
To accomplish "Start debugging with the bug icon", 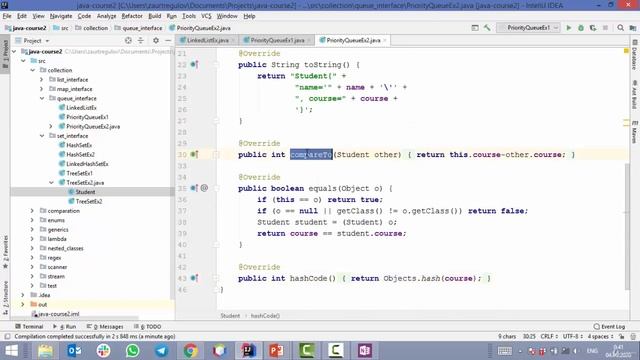I will tap(581, 28).
